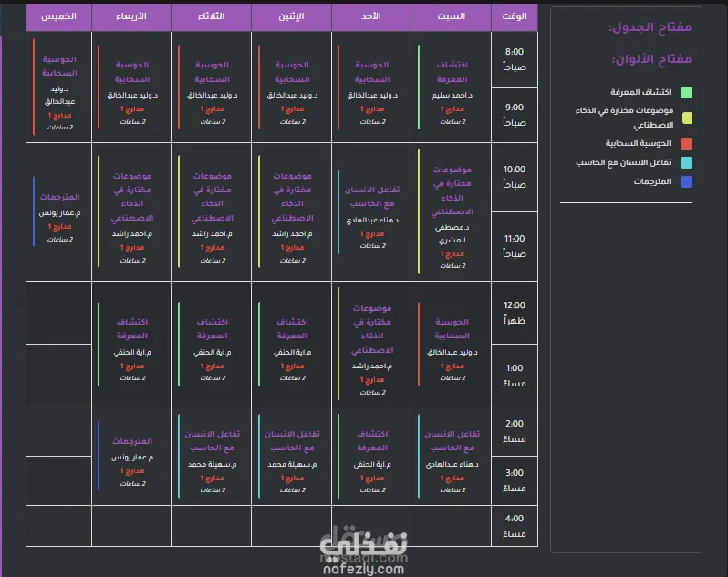Screen dimensions: 728x577
Task: Click legend label موضوعات مختارة في الذكاء الاصطناعي
Action: coord(625,118)
